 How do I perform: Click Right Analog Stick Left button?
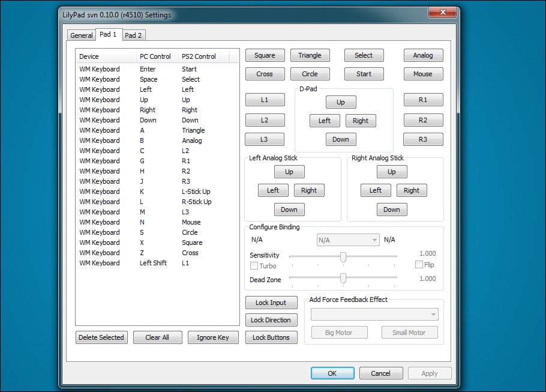(x=376, y=190)
